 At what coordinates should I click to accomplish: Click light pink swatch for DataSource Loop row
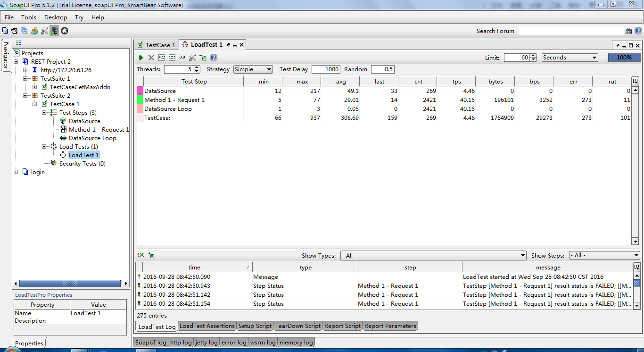click(140, 109)
